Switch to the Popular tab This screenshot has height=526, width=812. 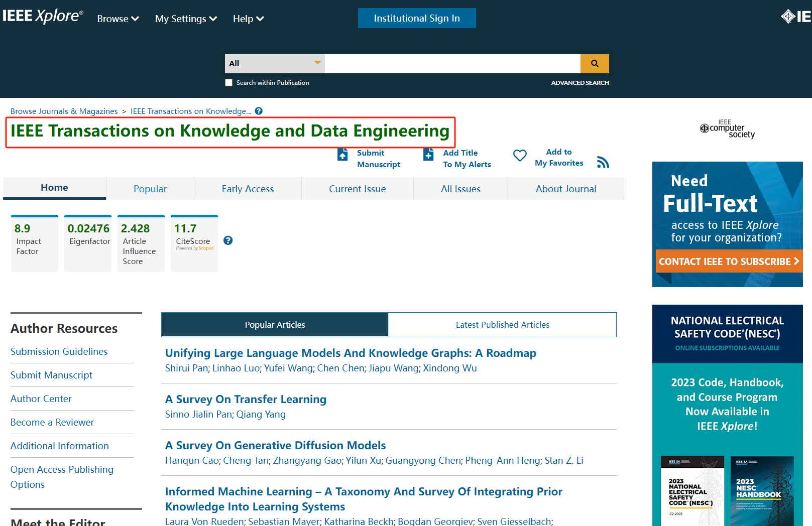[150, 189]
